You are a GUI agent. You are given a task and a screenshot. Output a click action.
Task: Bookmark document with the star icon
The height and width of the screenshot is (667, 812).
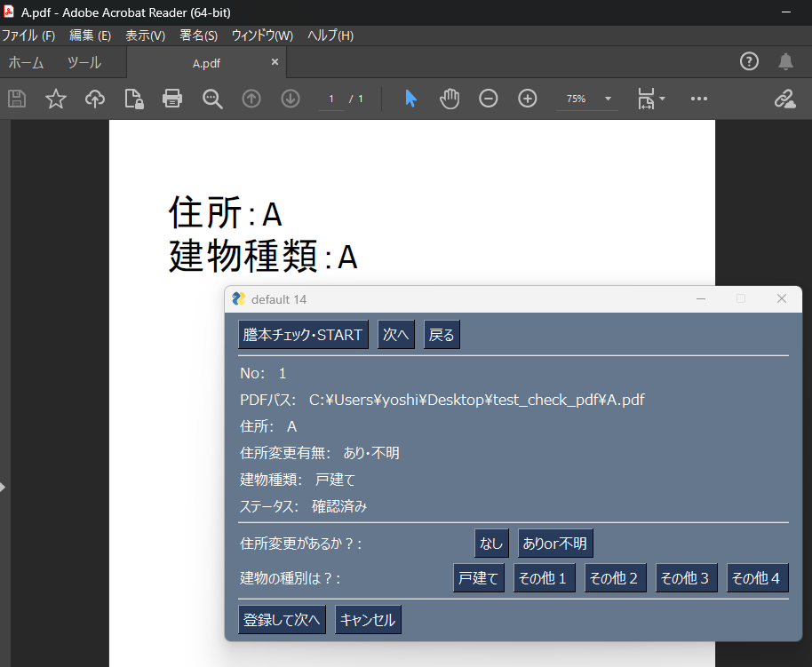coord(56,99)
